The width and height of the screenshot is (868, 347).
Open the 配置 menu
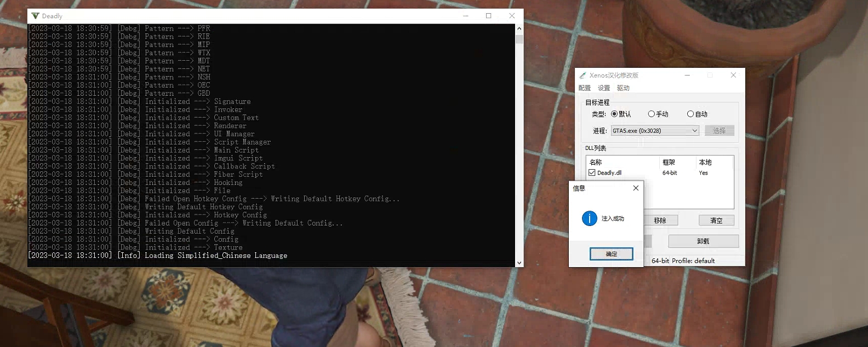[585, 88]
